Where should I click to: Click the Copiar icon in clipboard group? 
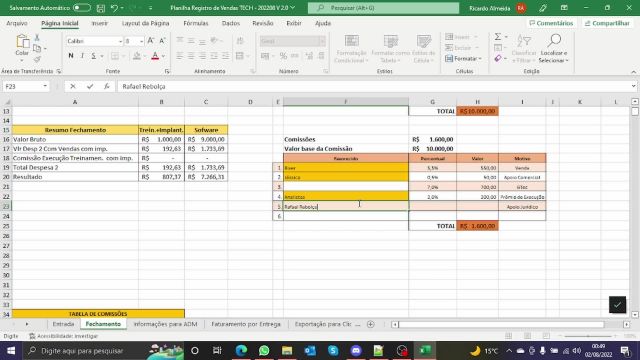coord(37,49)
